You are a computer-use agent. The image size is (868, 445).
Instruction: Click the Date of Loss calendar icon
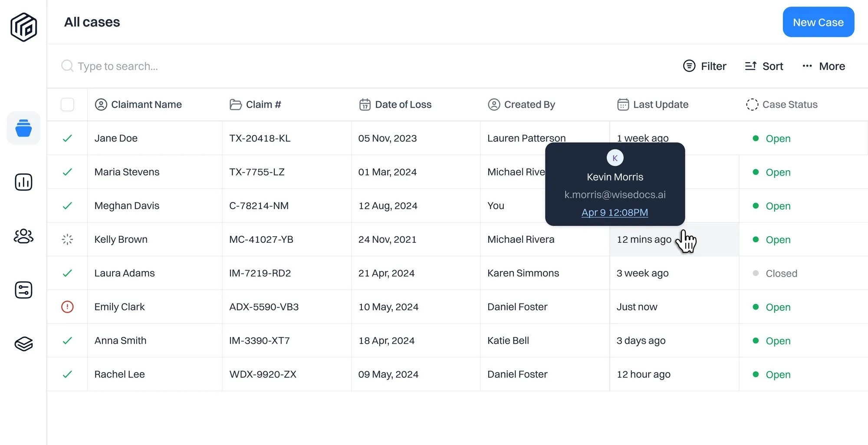(365, 105)
